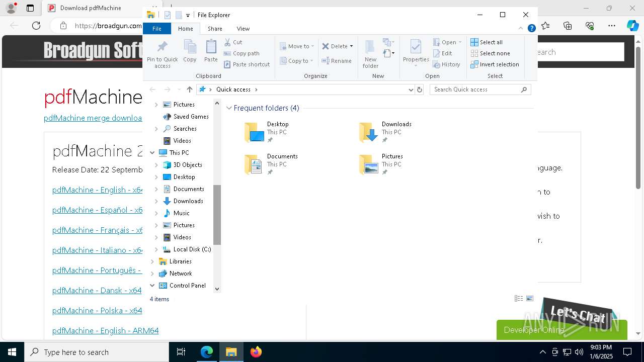Expand Local Disk (C:) node

[x=156, y=249]
